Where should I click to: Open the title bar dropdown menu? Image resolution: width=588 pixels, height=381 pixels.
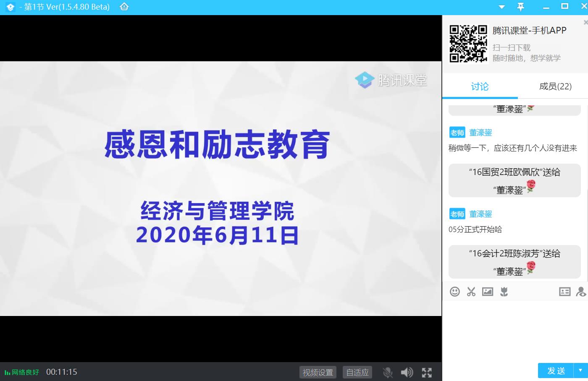point(501,7)
